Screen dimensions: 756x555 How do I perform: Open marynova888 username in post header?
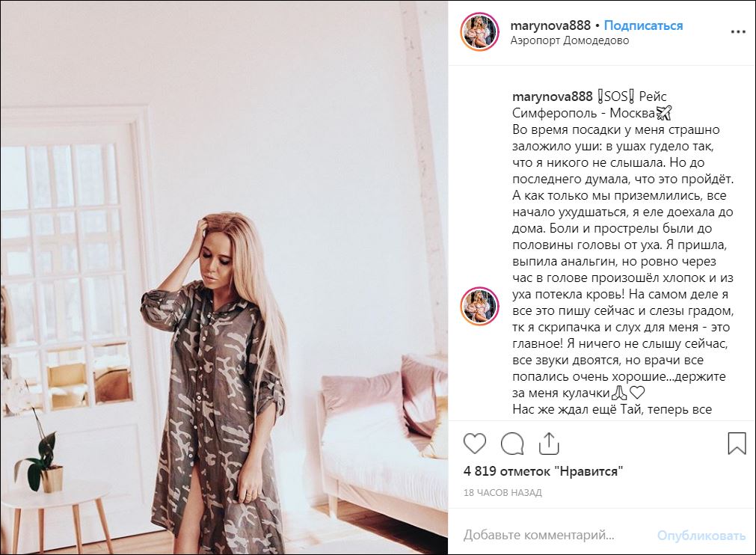click(550, 25)
